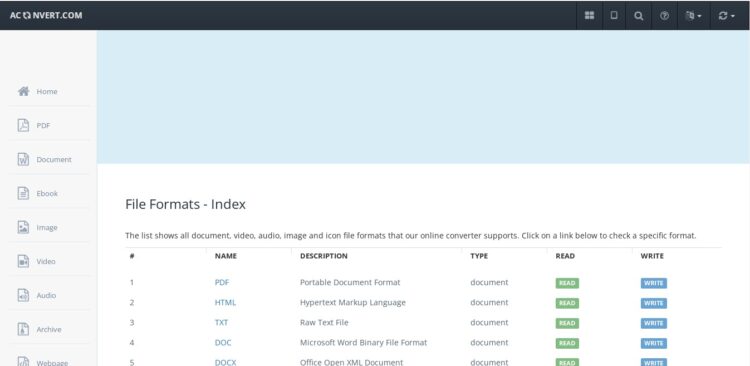This screenshot has width=750, height=366.
Task: Click 'Office Open XML Document' description
Action: [352, 362]
